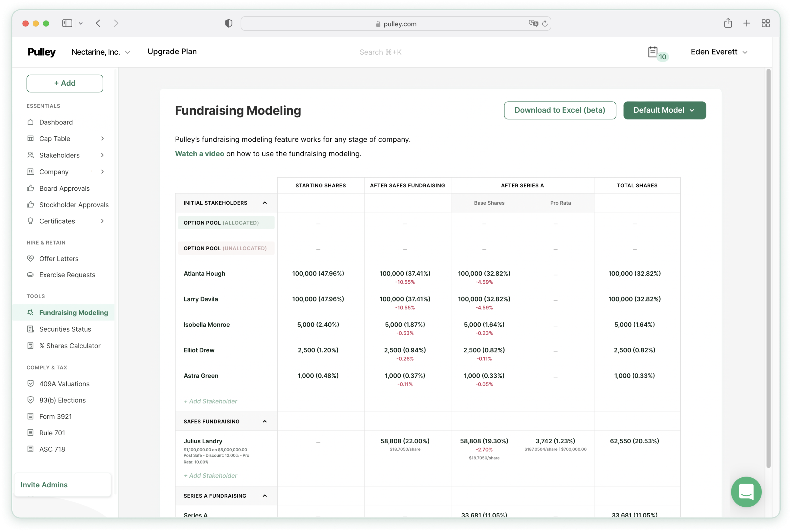Open the notifications calendar icon with badge

pyautogui.click(x=653, y=52)
